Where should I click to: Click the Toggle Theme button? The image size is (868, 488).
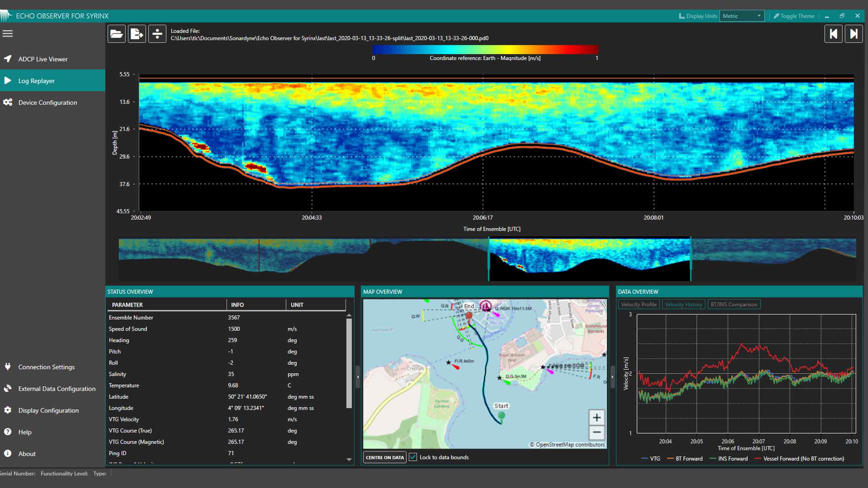point(794,16)
